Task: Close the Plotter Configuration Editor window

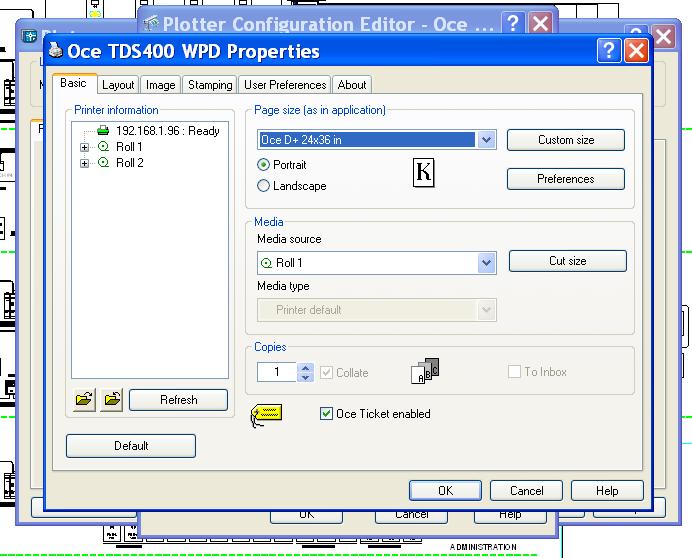Action: click(541, 23)
